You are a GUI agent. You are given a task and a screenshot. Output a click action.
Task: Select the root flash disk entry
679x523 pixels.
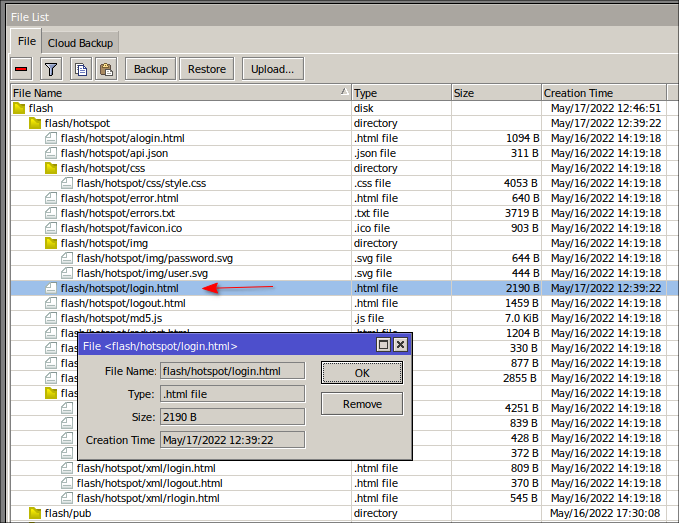[41, 108]
